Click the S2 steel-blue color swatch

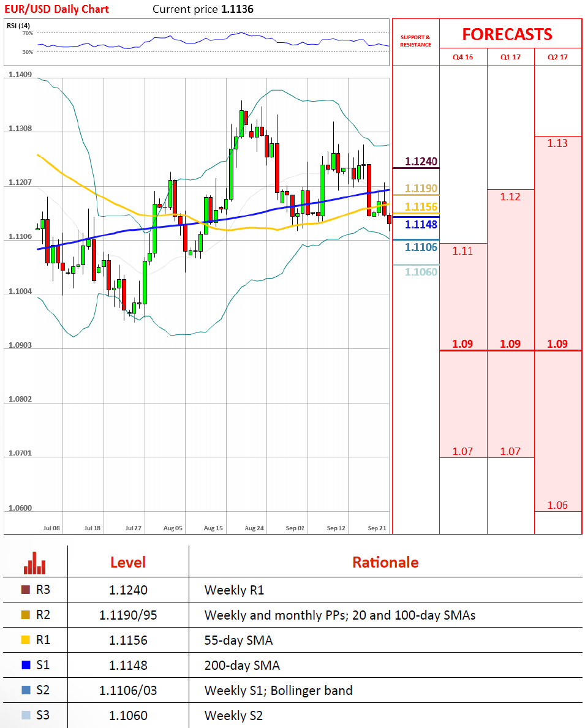pos(26,690)
